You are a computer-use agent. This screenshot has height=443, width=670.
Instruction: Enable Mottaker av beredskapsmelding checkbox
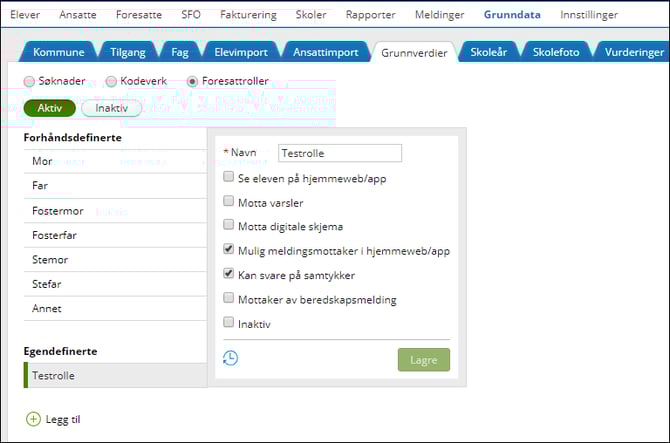coord(229,298)
